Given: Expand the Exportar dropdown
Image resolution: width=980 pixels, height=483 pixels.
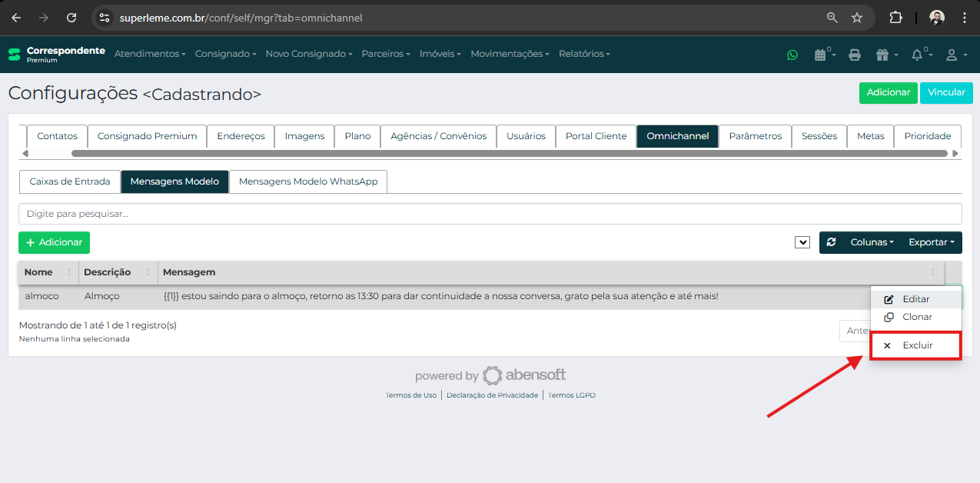Looking at the screenshot, I should 931,242.
